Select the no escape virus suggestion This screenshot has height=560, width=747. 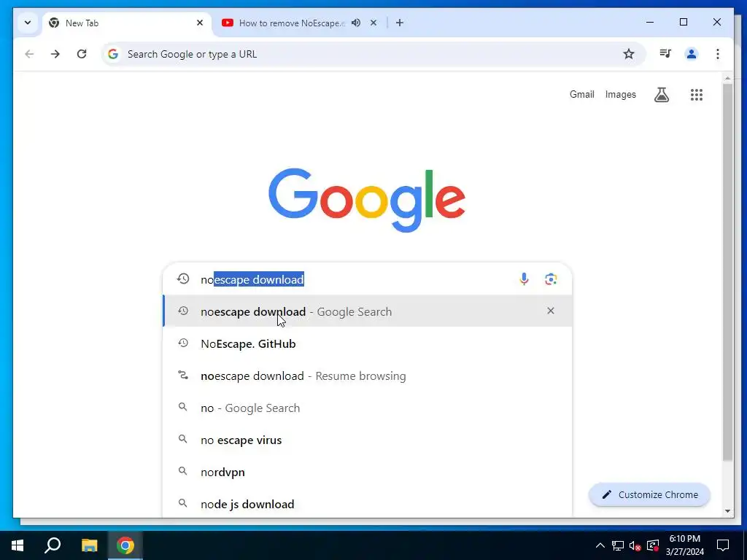coord(368,440)
